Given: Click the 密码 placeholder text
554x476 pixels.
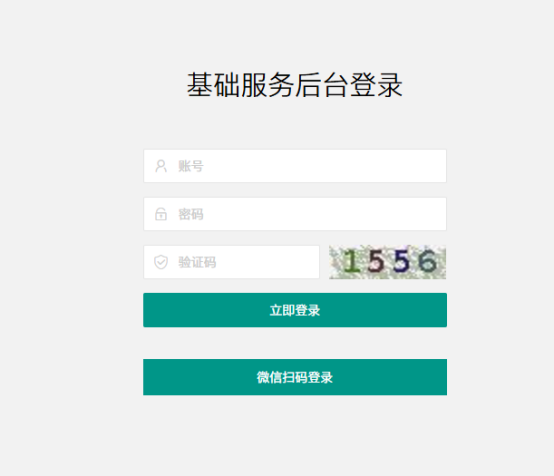Looking at the screenshot, I should 191,214.
